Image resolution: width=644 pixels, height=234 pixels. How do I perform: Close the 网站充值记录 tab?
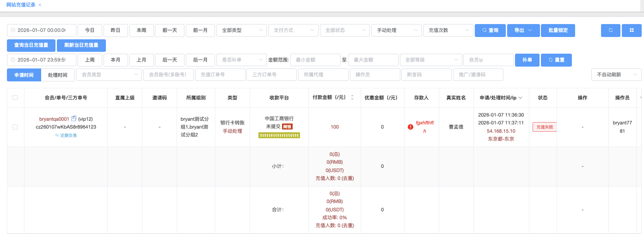[40, 5]
